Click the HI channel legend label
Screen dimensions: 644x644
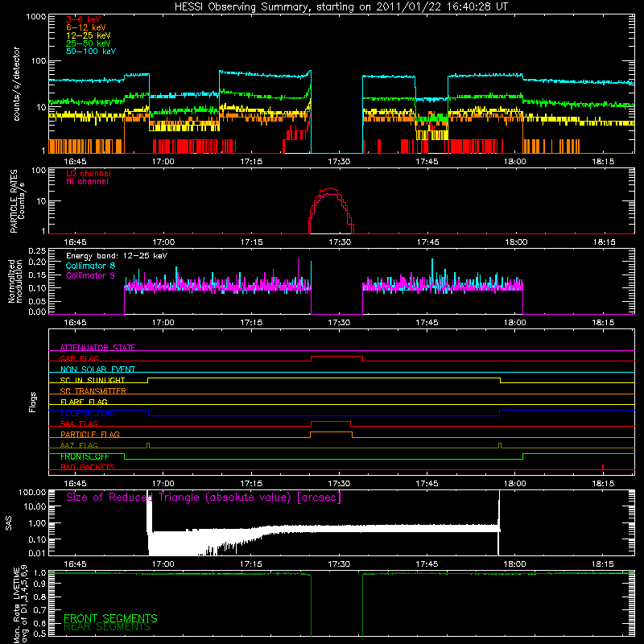(x=87, y=182)
